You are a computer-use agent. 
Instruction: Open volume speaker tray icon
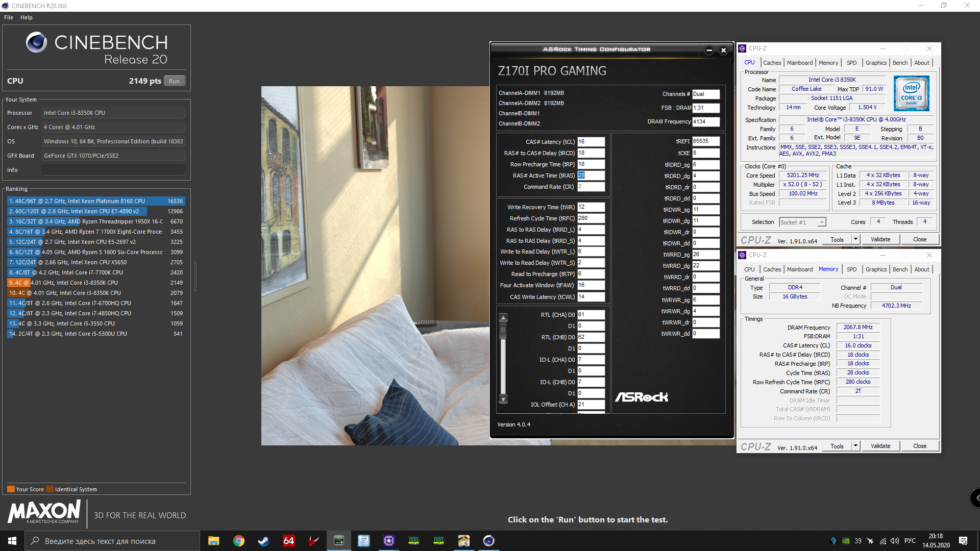tap(895, 541)
